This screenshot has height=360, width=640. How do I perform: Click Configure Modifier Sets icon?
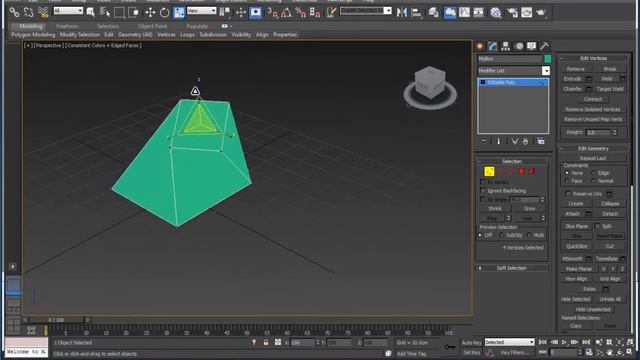point(541,141)
